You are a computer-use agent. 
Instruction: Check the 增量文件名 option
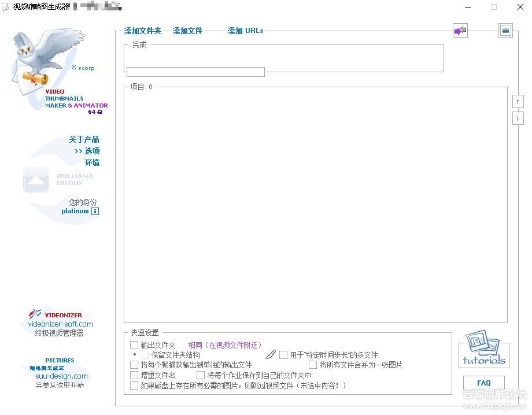click(x=134, y=375)
